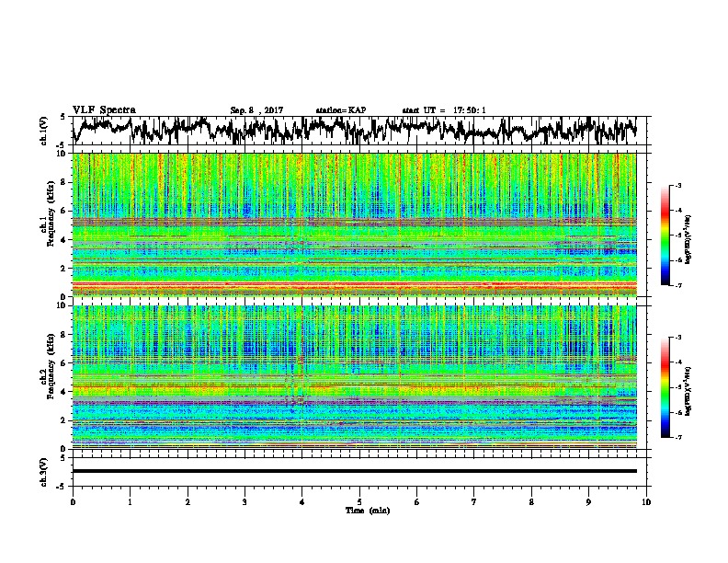
Task: Click inside the ch.2 spectrogram panel
Action: tap(354, 377)
